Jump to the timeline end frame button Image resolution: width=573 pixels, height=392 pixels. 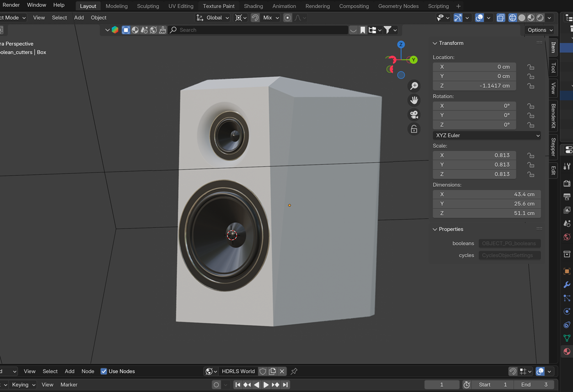286,385
